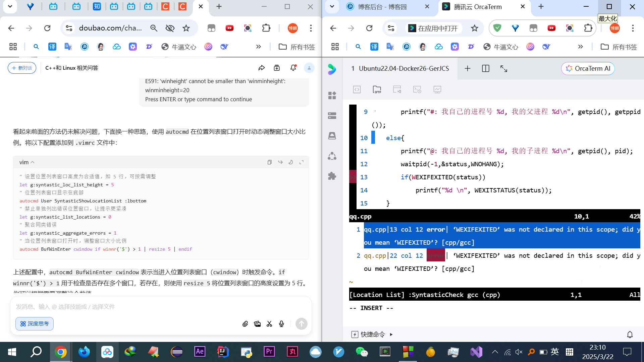Open 所有书签 folder in left browser

(297, 47)
